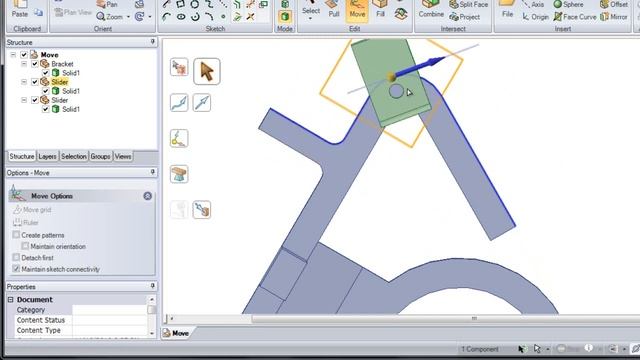Click the Move Along Trajectory guide icon
Screen dimensions: 640x360
(179, 102)
